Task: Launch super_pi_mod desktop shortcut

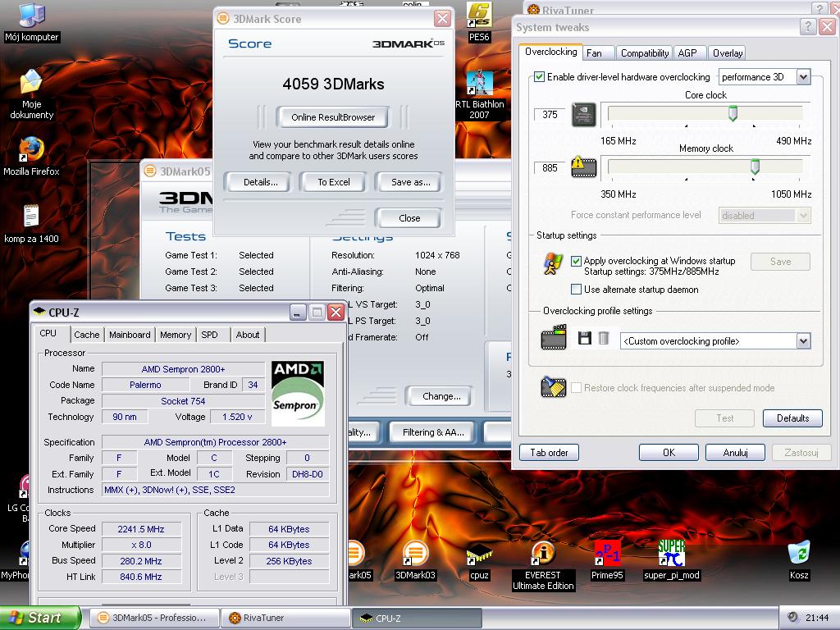Action: 671,561
